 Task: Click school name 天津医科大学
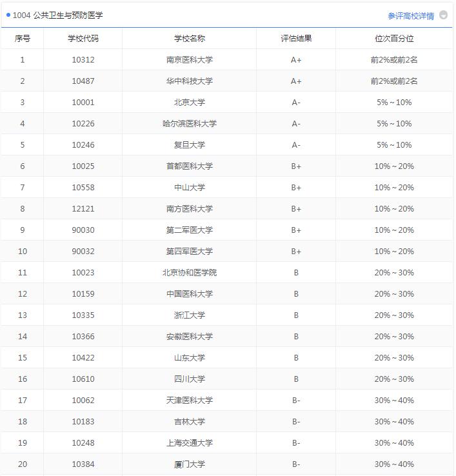(x=190, y=400)
